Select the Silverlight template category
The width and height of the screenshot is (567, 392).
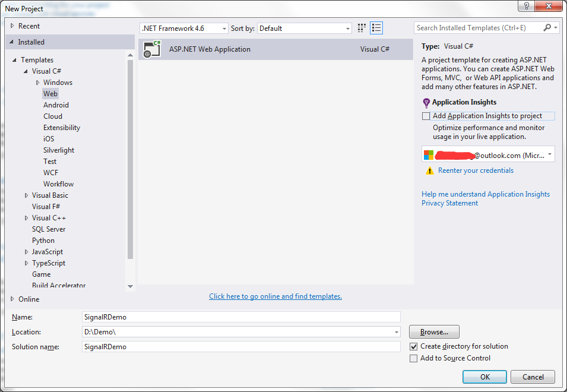tap(59, 150)
